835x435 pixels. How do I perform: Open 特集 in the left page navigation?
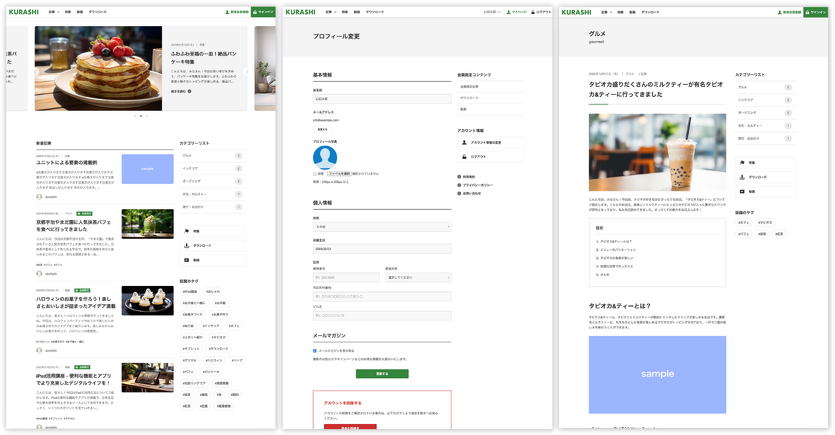[68, 12]
